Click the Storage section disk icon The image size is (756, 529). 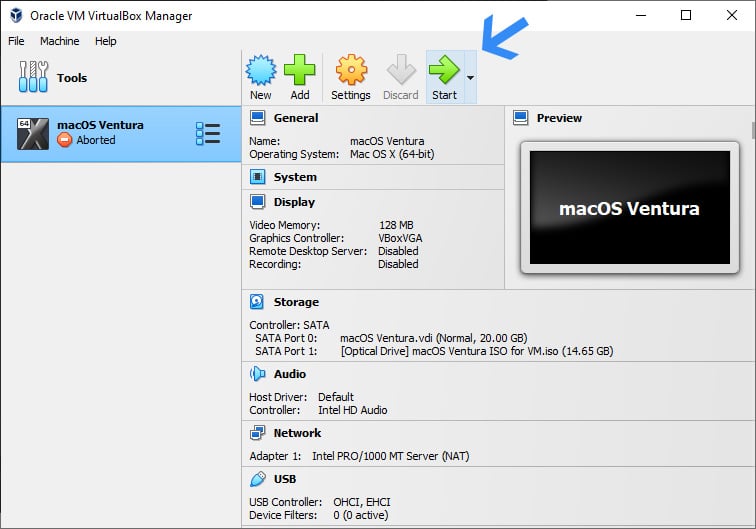click(x=257, y=302)
